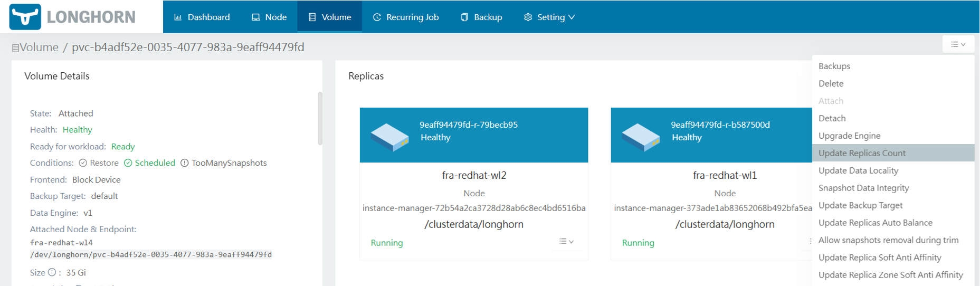
Task: Click the fra-redhat-wl2 replica disk icon
Action: [x=389, y=137]
